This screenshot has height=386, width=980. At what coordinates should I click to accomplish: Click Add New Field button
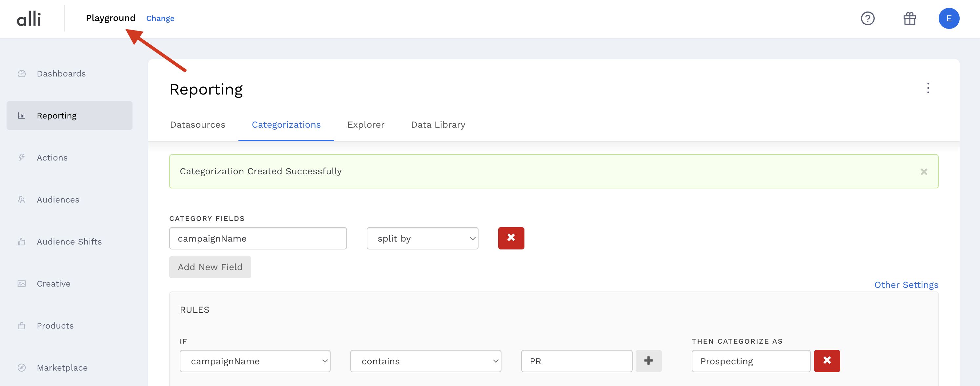[210, 267]
